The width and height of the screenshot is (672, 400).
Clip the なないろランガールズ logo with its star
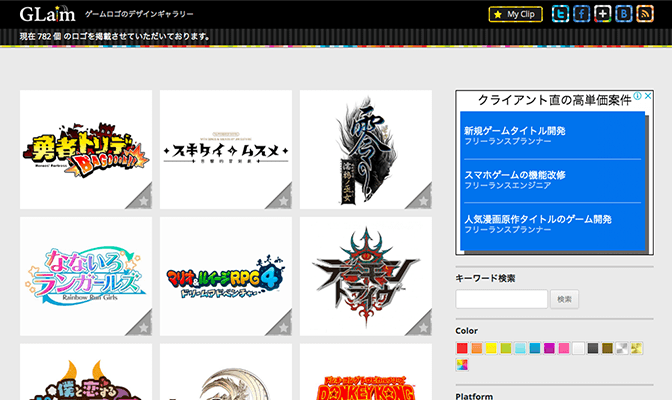143,327
